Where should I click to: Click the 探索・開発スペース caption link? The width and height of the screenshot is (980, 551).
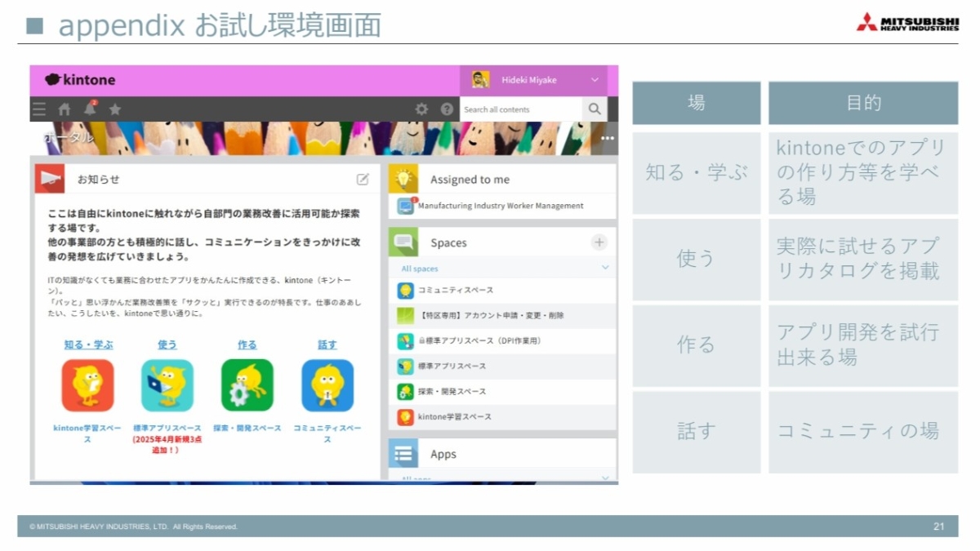247,428
